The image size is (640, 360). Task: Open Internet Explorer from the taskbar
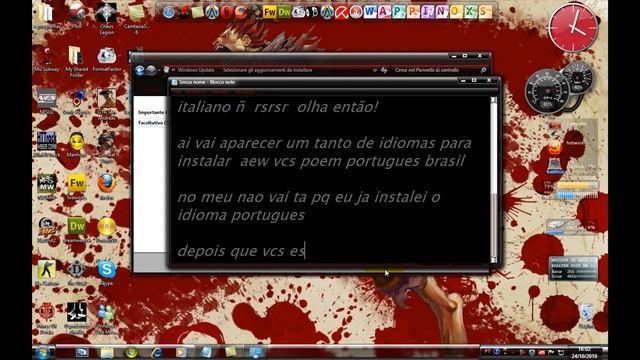pos(156,352)
